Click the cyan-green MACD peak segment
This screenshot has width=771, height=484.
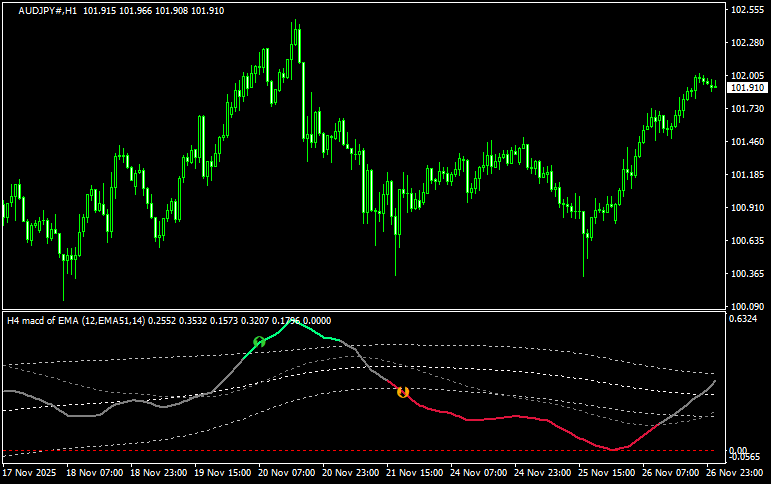click(300, 323)
